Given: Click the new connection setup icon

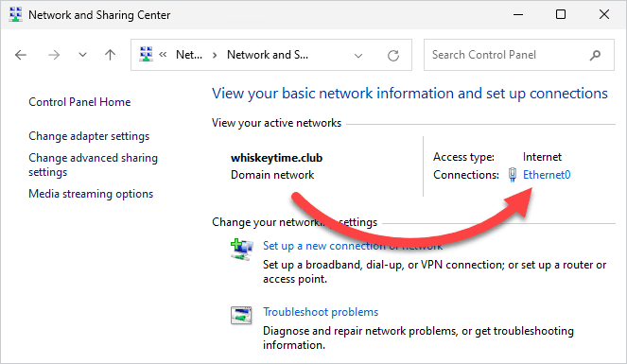Looking at the screenshot, I should point(241,250).
